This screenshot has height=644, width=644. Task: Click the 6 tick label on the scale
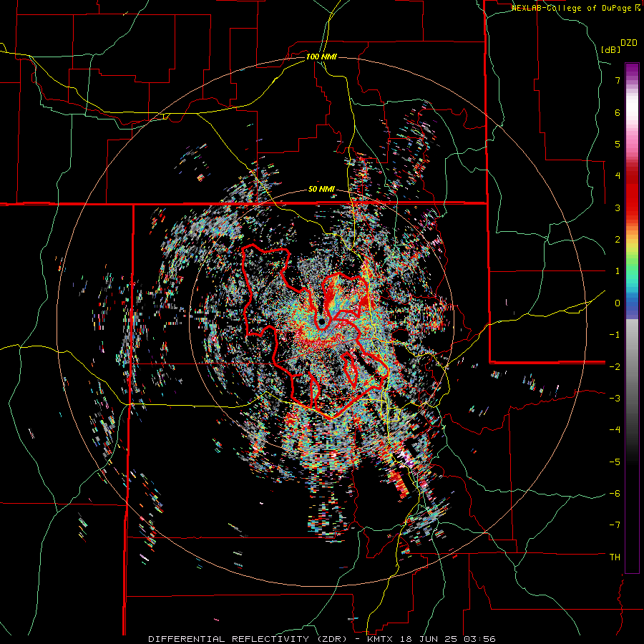[x=618, y=112]
